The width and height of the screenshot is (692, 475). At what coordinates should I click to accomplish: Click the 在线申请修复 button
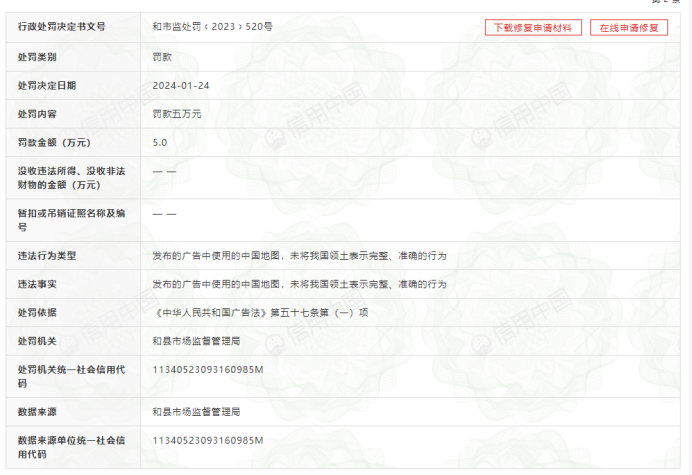pos(629,28)
